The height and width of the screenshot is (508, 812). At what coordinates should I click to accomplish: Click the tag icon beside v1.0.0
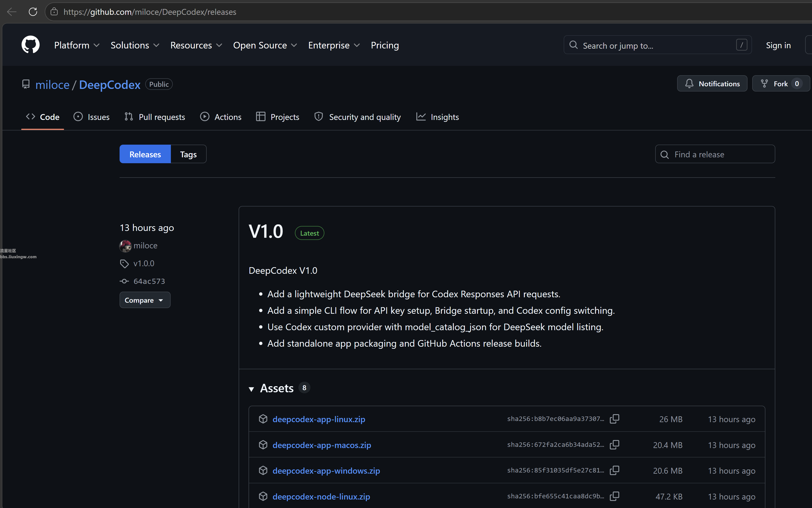click(125, 264)
